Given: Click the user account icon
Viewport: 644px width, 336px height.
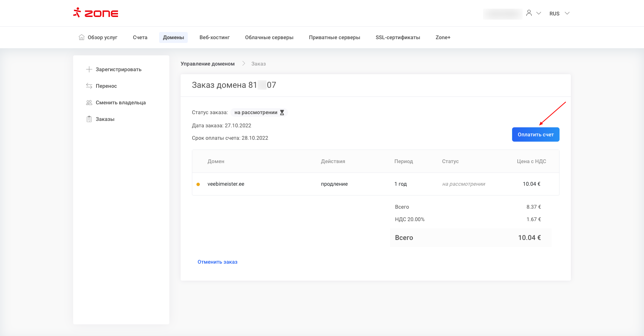Looking at the screenshot, I should click(529, 13).
